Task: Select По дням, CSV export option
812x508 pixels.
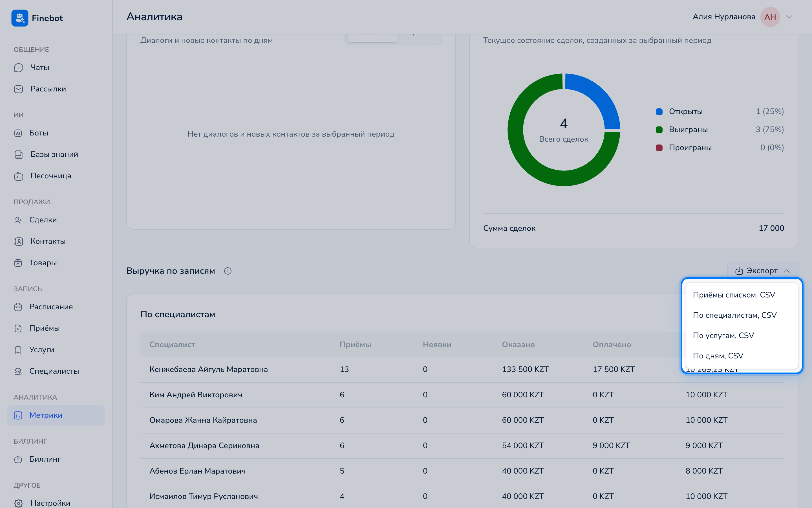Action: (742, 356)
